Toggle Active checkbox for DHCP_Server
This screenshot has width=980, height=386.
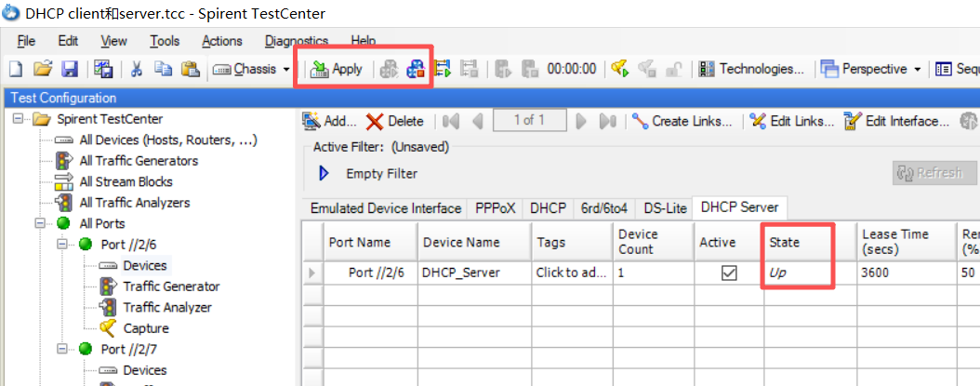(729, 273)
